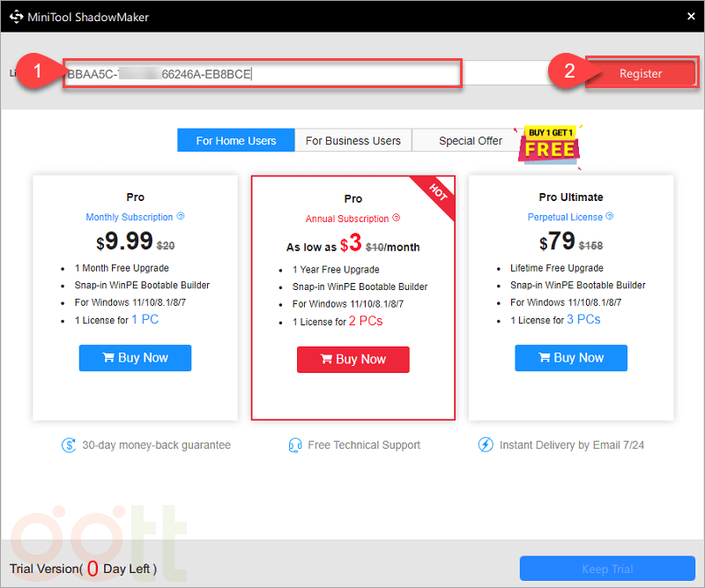Click the money-back guarantee dollar icon

(x=69, y=445)
